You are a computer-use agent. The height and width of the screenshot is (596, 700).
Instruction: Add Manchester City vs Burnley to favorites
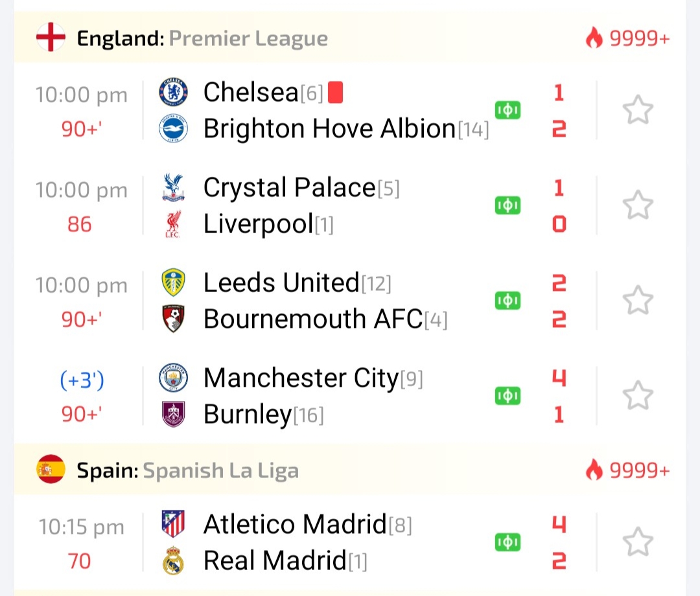click(638, 395)
